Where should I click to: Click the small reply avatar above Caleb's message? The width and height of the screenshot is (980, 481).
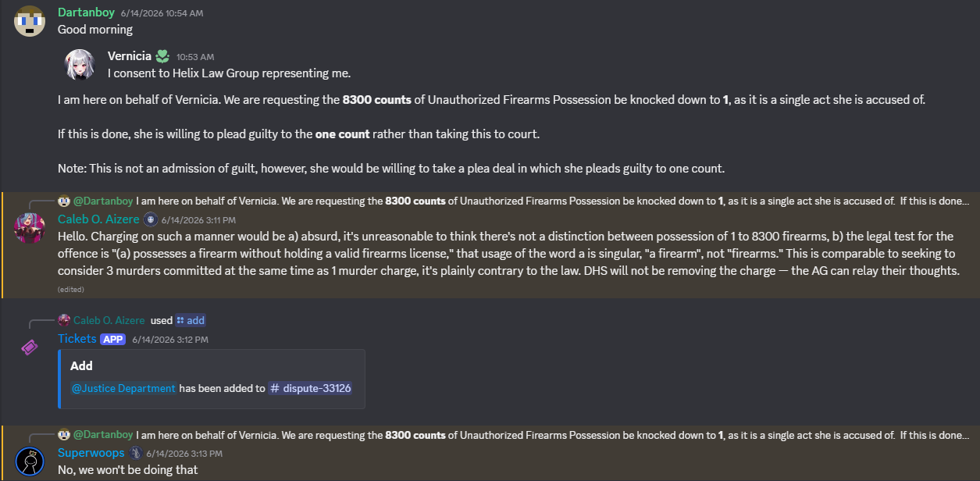click(64, 201)
